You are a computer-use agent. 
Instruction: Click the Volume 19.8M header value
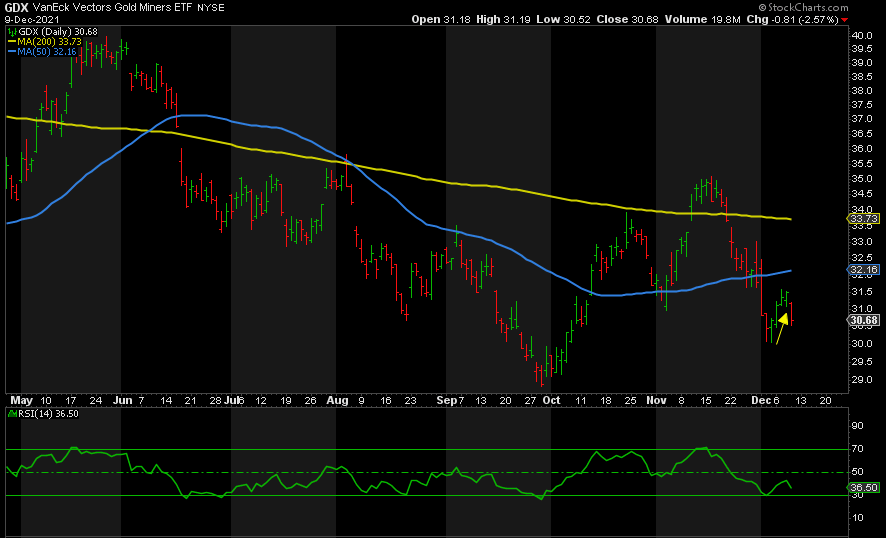(x=702, y=19)
